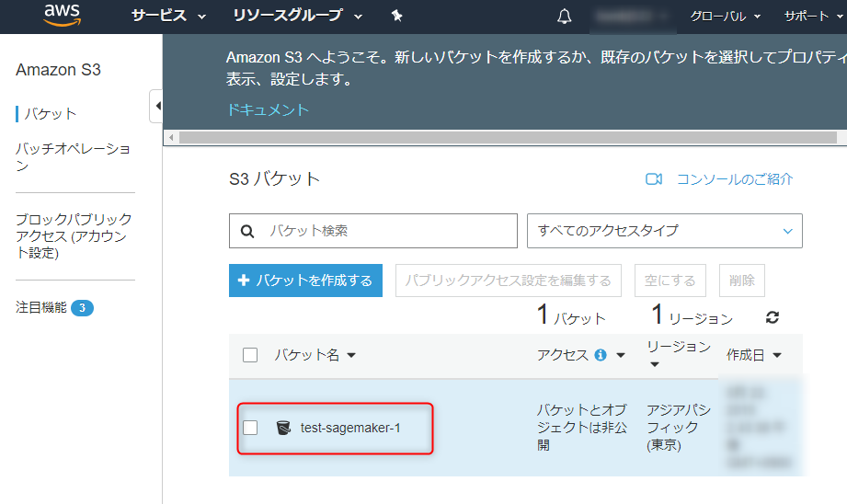
Task: Click アジアパシフィック (東京) region text
Action: (679, 428)
